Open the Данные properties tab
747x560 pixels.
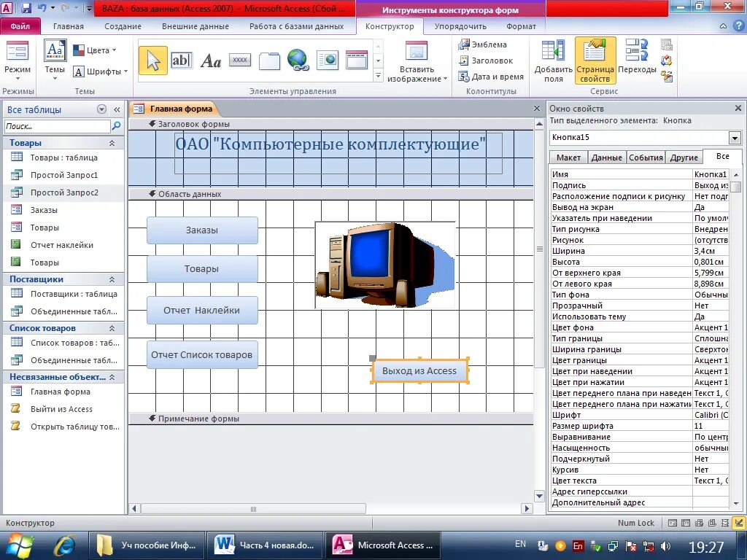[606, 157]
